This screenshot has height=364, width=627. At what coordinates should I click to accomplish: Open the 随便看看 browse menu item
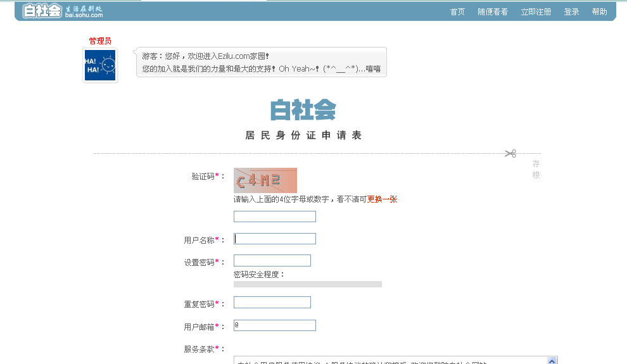pos(493,12)
